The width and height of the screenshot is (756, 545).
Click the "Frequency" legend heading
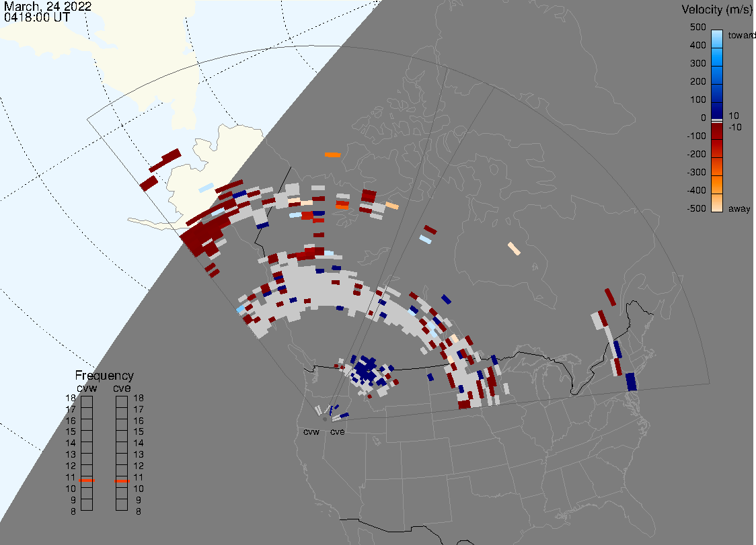[104, 376]
